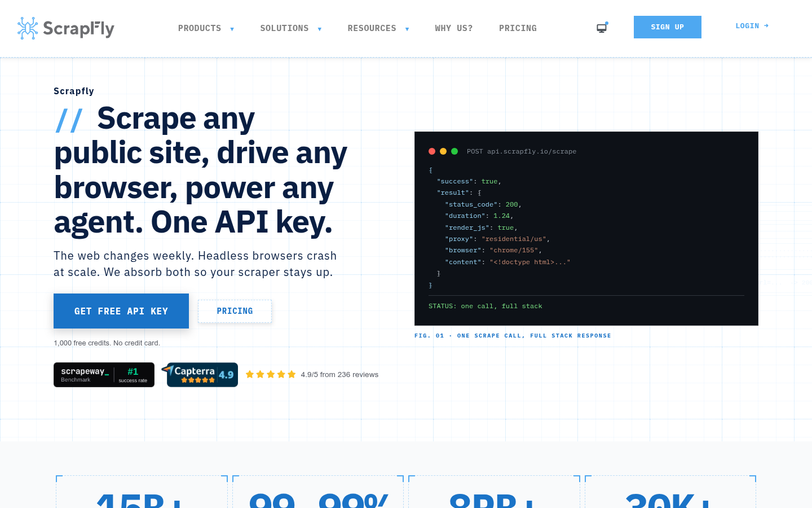Click the '"browser": "chrome/155"' line
This screenshot has width=812, height=508.
tap(493, 250)
